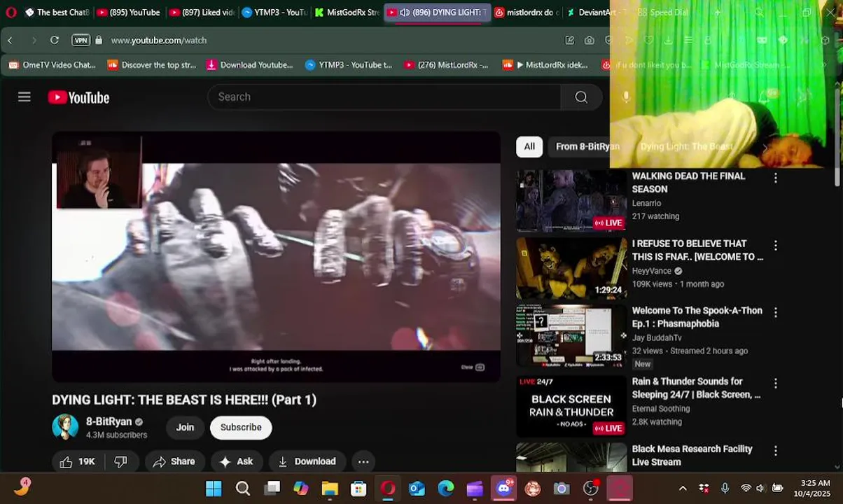Open the YouTube guide hamburger menu
Viewport: 843px width, 504px height.
(25, 97)
